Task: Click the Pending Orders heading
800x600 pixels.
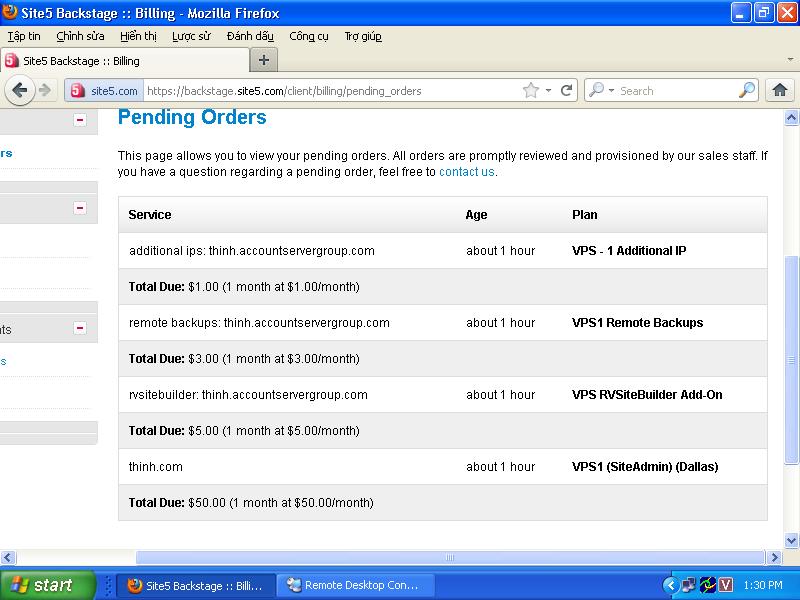Action: pyautogui.click(x=192, y=117)
